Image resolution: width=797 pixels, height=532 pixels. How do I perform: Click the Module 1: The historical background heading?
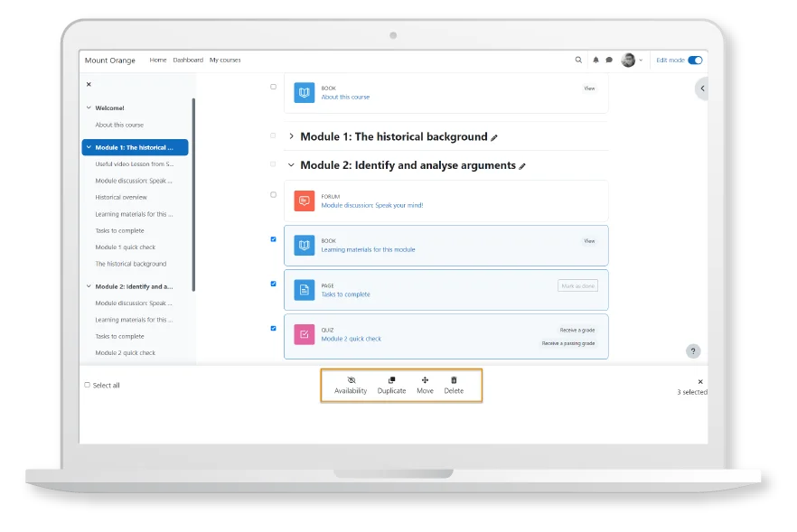click(x=394, y=136)
